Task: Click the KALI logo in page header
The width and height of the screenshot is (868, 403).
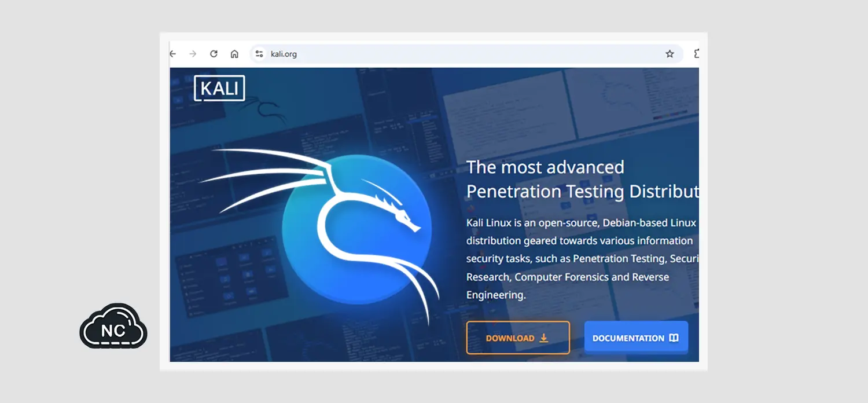Action: coord(219,89)
